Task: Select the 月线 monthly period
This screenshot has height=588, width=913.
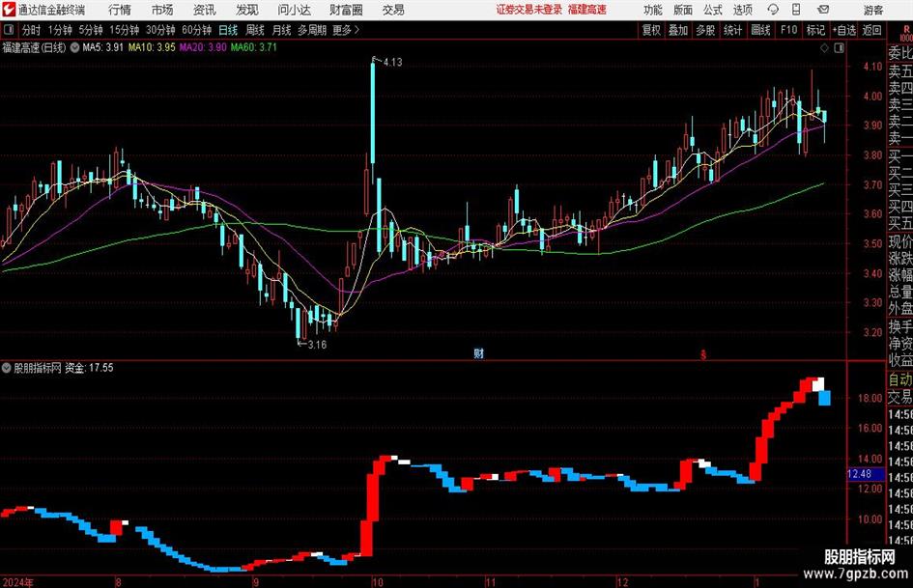Action: tap(281, 30)
